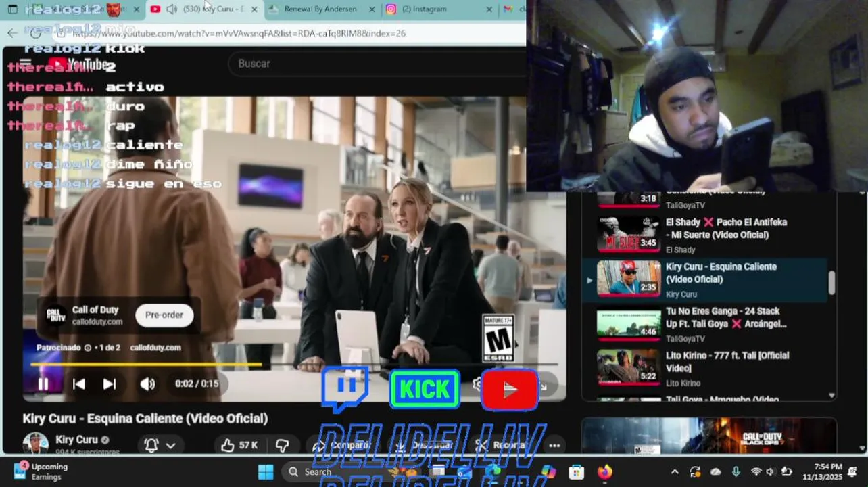Click the YouTube logo home link
The width and height of the screenshot is (868, 487).
(x=78, y=64)
